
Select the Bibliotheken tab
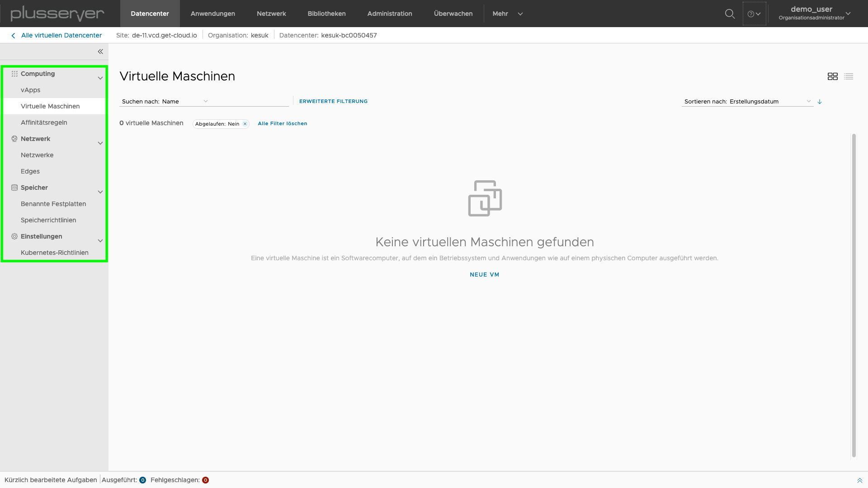[327, 14]
